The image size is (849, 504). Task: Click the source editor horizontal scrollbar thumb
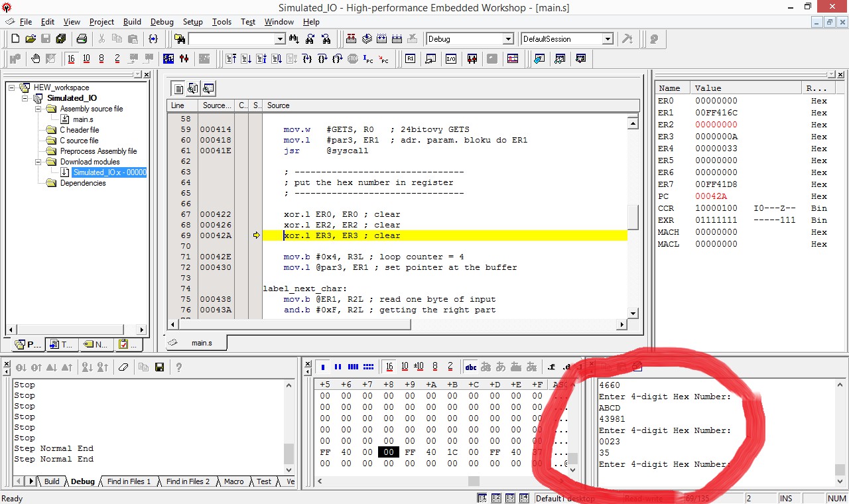point(294,325)
